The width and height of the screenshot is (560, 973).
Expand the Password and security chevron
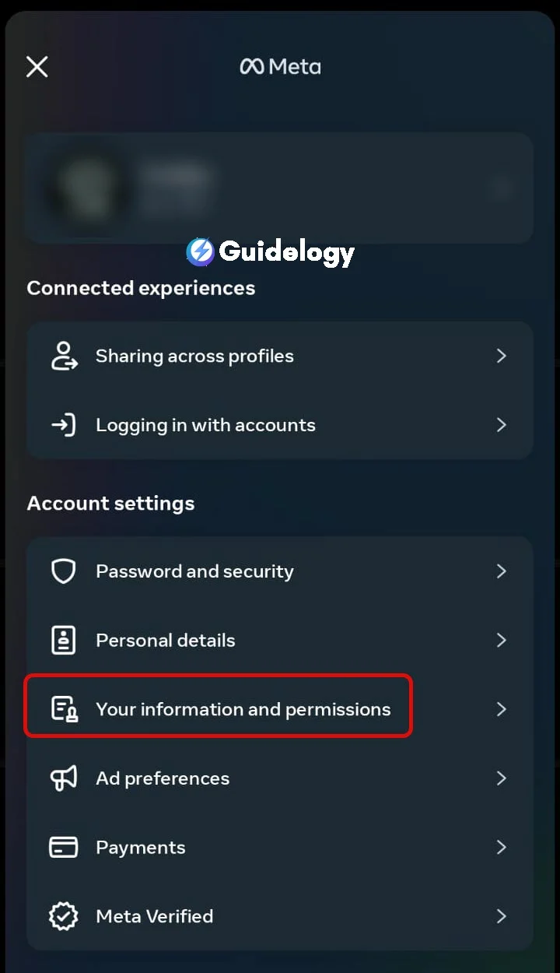point(502,571)
